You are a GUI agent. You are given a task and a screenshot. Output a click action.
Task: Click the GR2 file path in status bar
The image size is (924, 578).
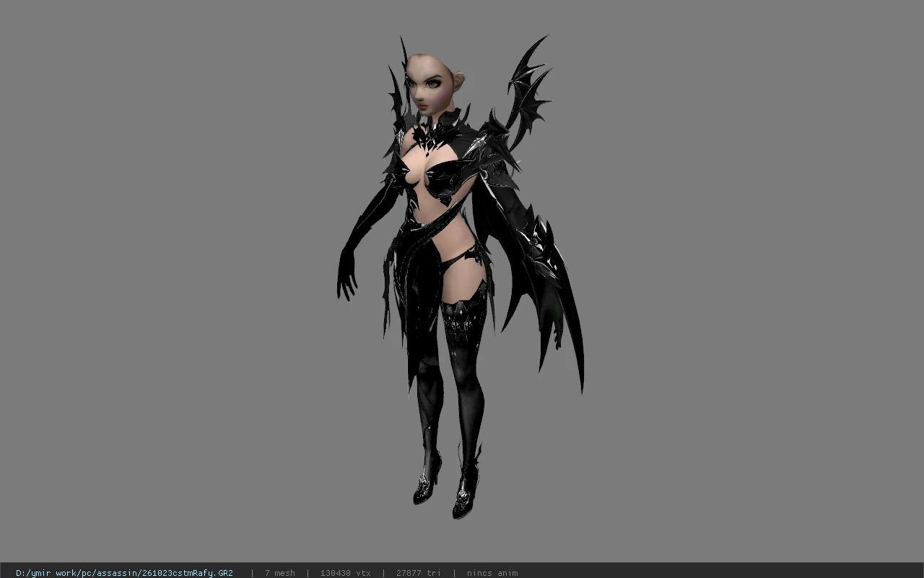[x=124, y=573]
